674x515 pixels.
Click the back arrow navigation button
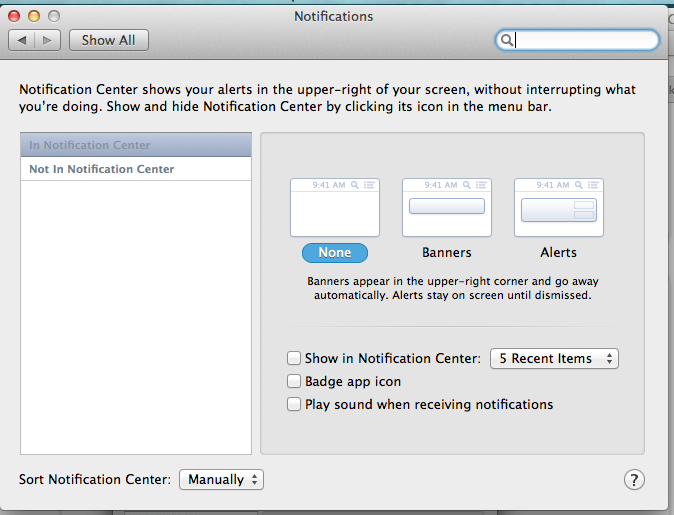[22, 40]
